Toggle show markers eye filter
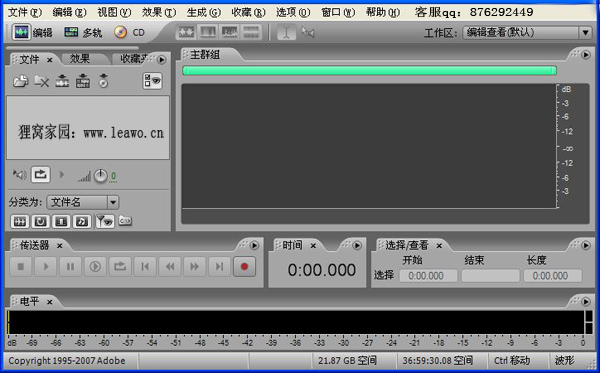 point(104,221)
